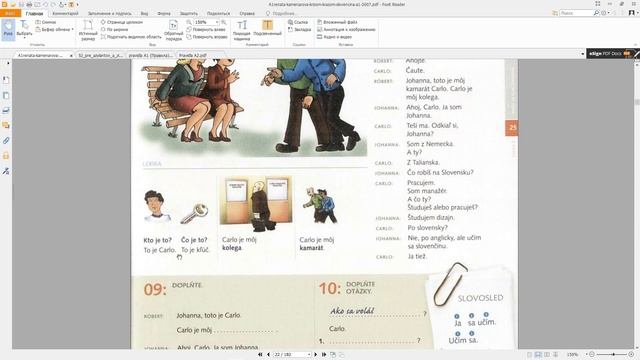Rotate view left (Повернуть влево)
This screenshot has height=360, width=640.
click(x=206, y=29)
